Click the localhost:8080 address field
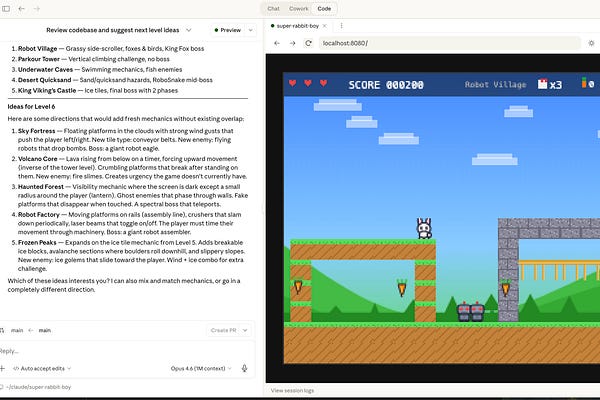Screen dimensions: 600x400 [x=450, y=43]
